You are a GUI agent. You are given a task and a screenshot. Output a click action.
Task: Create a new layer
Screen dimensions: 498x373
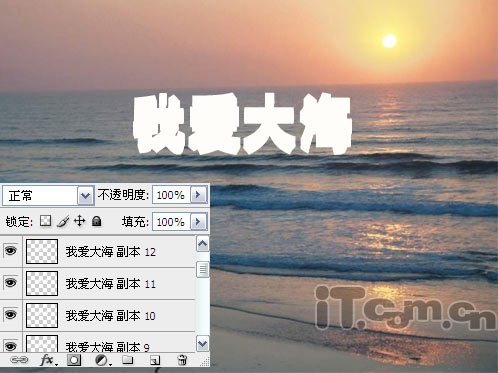point(155,360)
